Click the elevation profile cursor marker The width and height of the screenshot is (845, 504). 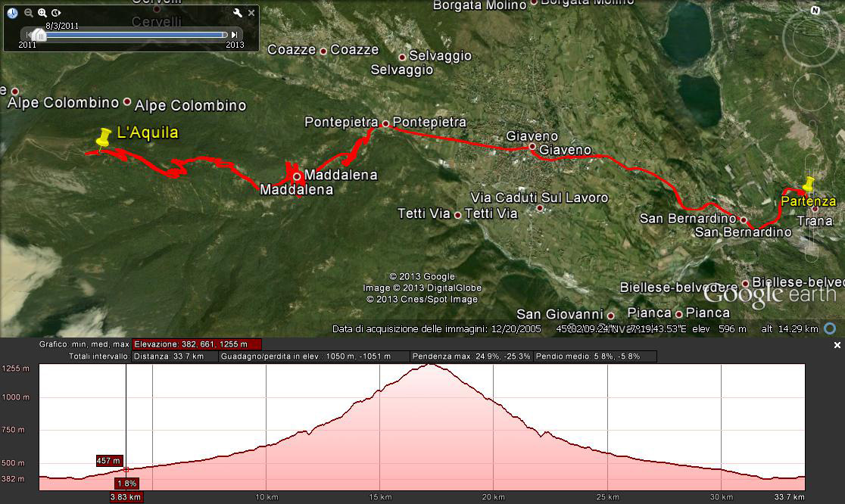point(126,469)
